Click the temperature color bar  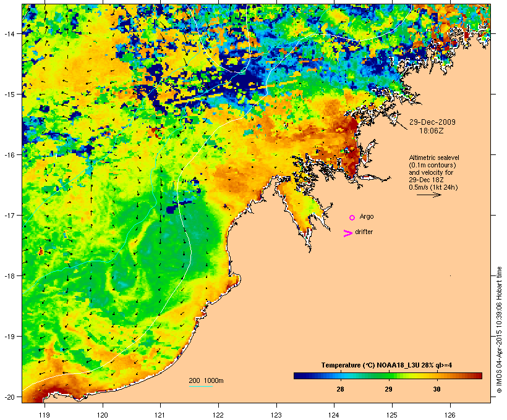388,376
